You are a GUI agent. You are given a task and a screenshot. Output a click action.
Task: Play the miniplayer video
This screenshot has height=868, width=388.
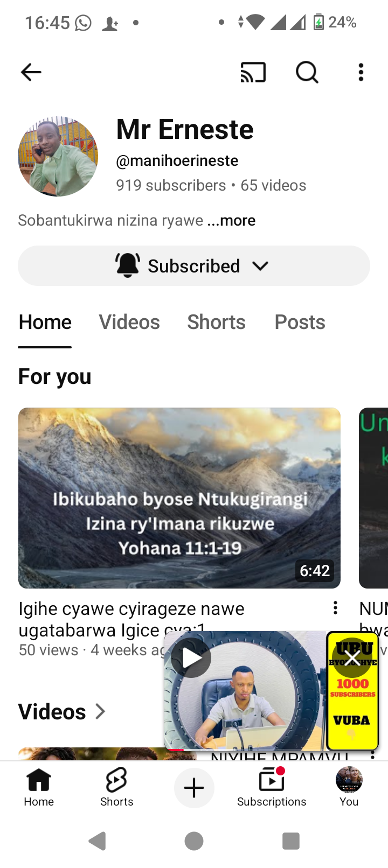pos(191,657)
